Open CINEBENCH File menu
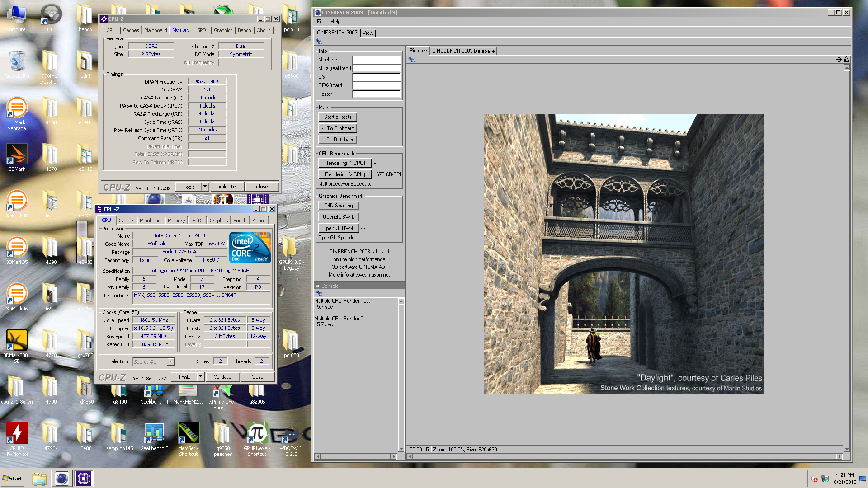The image size is (868, 488). click(x=321, y=22)
